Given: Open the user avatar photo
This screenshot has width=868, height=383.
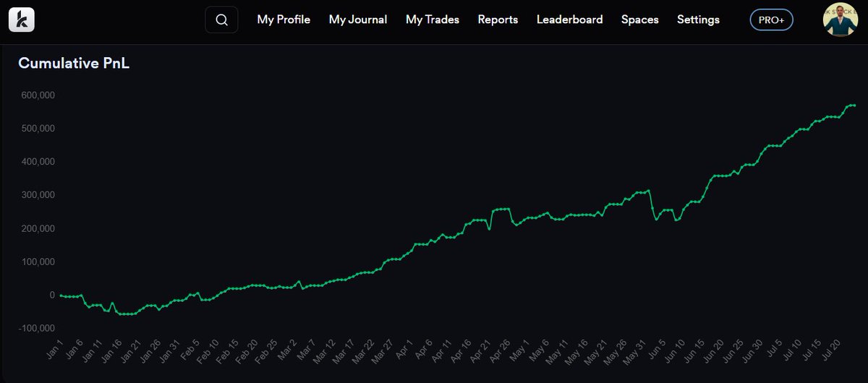Looking at the screenshot, I should tap(841, 20).
